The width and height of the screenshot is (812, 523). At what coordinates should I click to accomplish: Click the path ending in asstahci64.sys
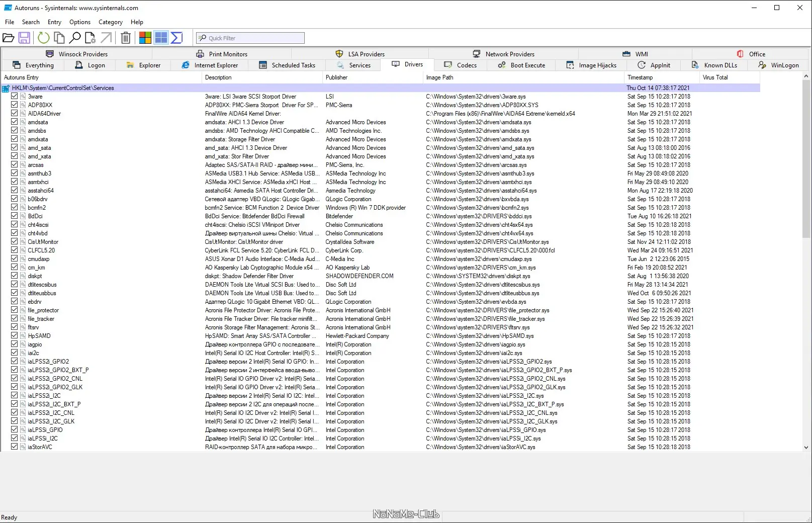[481, 191]
